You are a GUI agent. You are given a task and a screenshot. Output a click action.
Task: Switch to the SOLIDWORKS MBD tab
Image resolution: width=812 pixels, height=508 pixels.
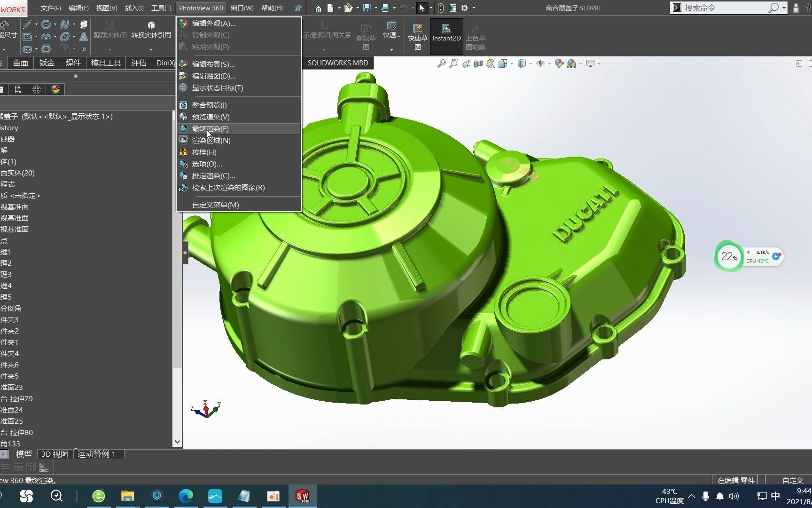[x=338, y=63]
